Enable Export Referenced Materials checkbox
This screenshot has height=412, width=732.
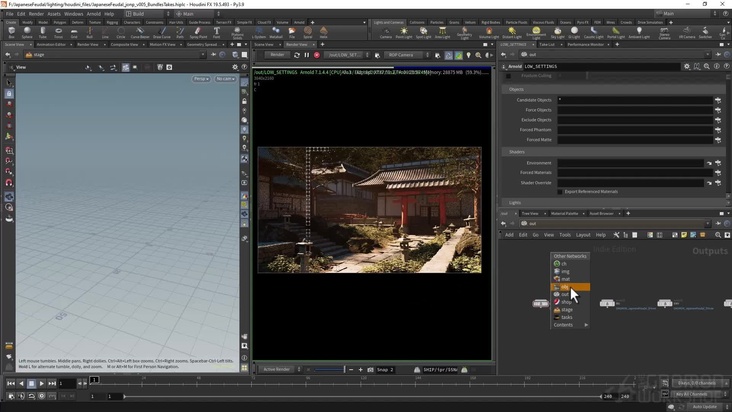561,191
